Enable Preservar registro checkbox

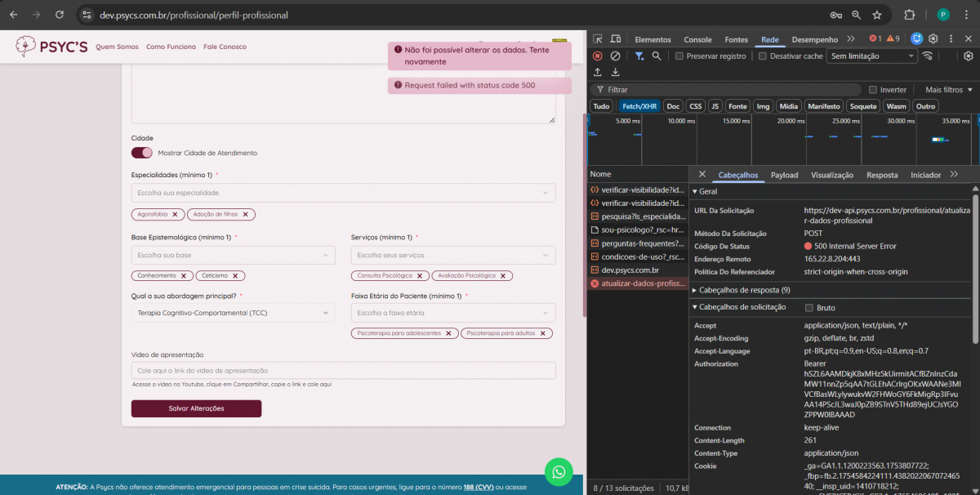[679, 56]
